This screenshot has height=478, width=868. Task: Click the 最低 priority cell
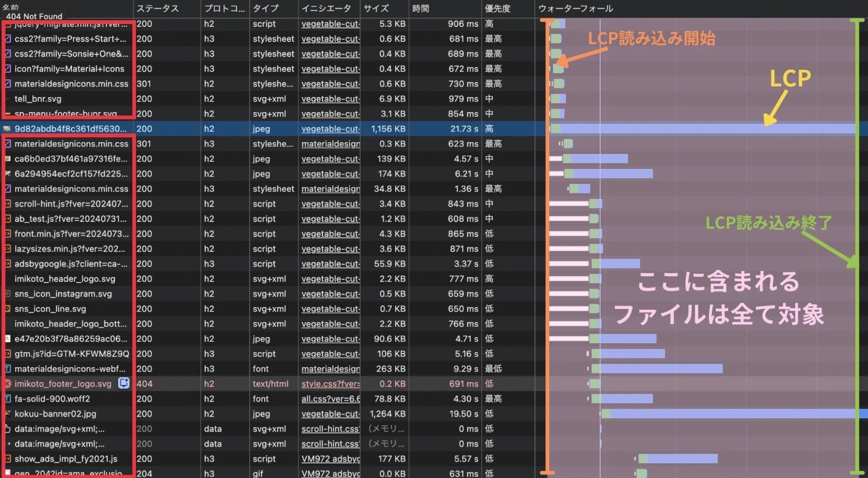(493, 369)
